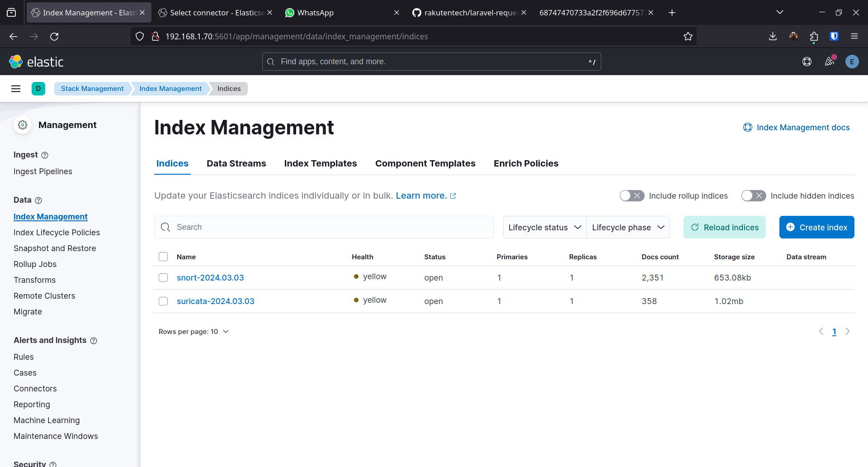Open browser downloads icon
The height and width of the screenshot is (467, 868).
773,37
